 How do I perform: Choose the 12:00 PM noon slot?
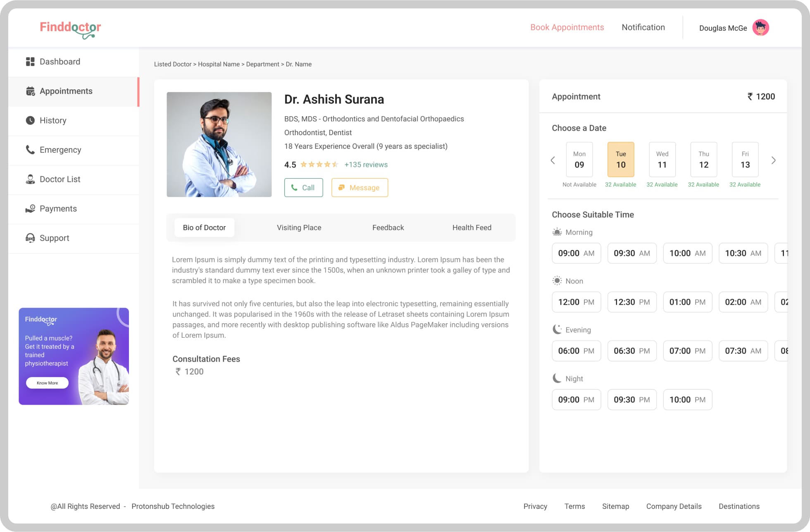click(x=576, y=302)
